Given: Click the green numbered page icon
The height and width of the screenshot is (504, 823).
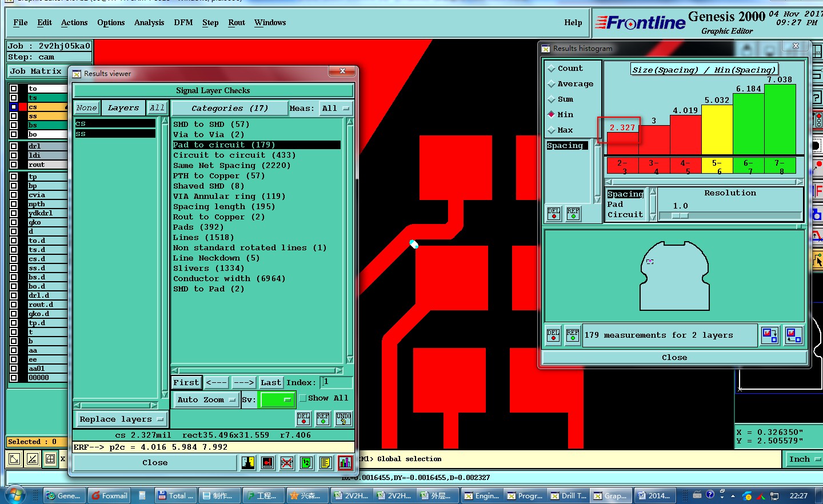Looking at the screenshot, I should (x=306, y=463).
